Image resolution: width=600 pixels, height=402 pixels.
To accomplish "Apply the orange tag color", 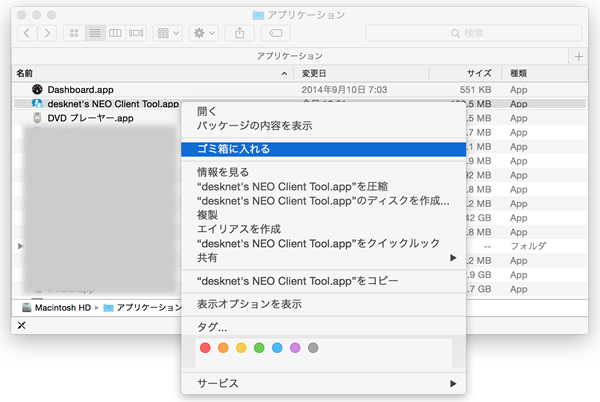I will coord(223,348).
